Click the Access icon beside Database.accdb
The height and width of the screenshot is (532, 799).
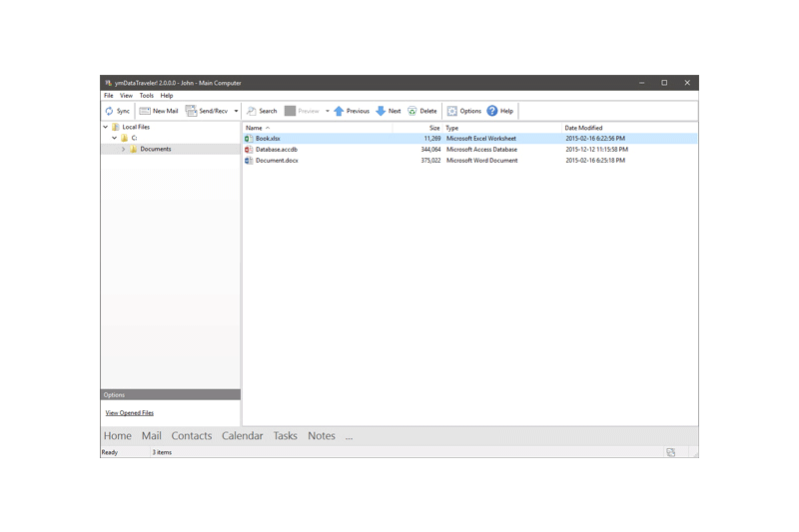click(249, 150)
